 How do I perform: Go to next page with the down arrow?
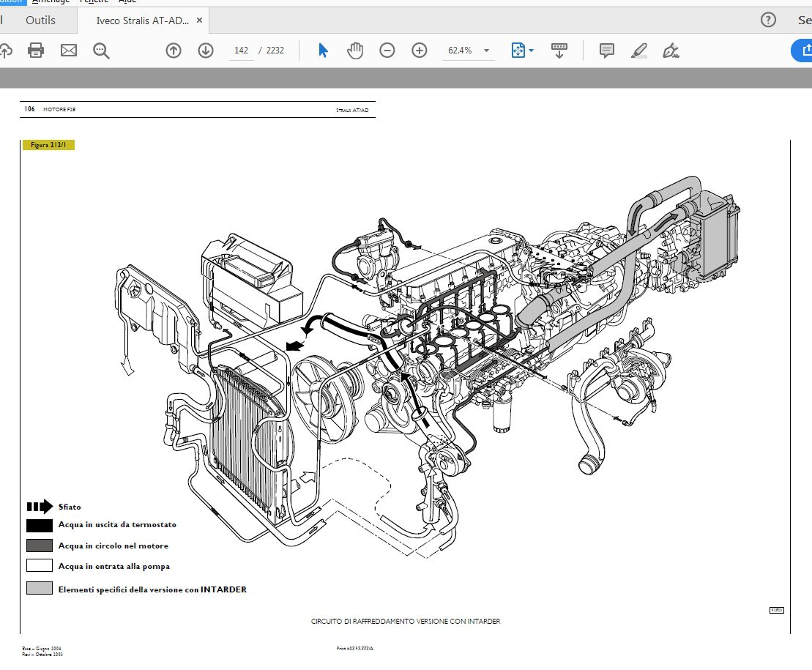[206, 51]
